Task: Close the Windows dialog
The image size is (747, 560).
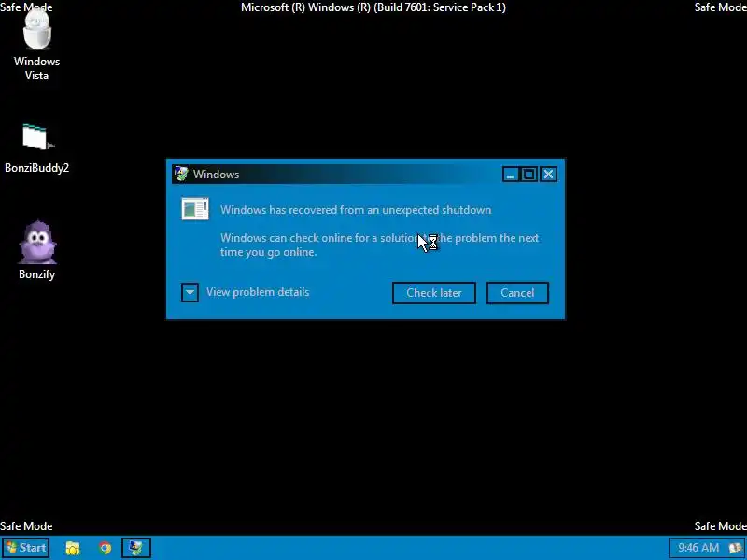Action: click(548, 175)
